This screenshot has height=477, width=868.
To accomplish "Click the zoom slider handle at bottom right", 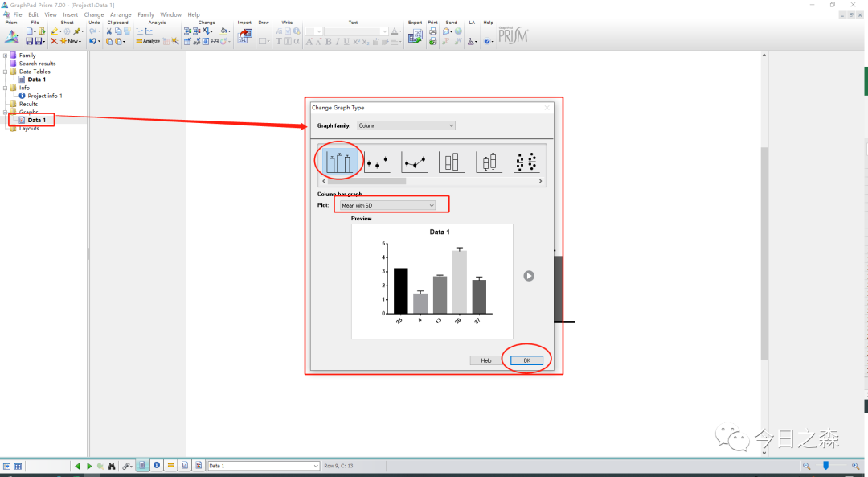I will point(825,466).
